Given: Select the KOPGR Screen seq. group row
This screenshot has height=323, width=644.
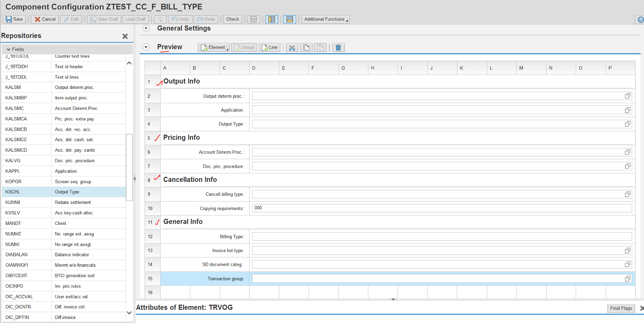Looking at the screenshot, I should coord(64,181).
